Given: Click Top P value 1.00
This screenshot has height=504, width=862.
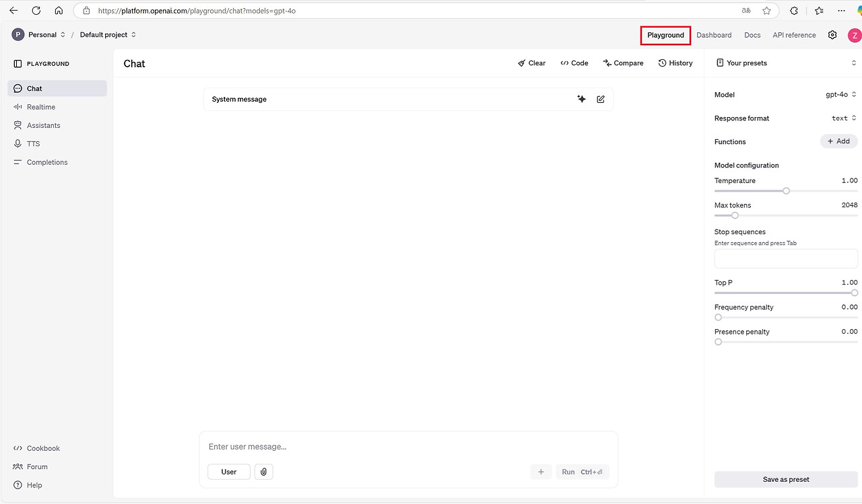Looking at the screenshot, I should [849, 283].
